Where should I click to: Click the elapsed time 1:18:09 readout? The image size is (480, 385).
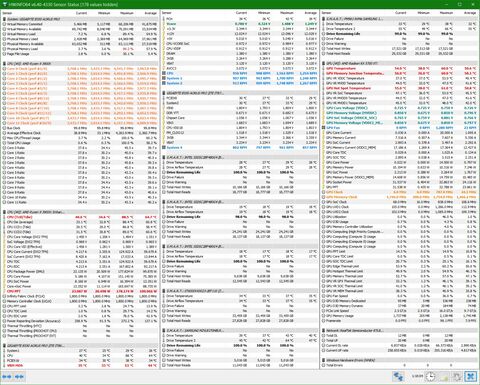click(417, 376)
